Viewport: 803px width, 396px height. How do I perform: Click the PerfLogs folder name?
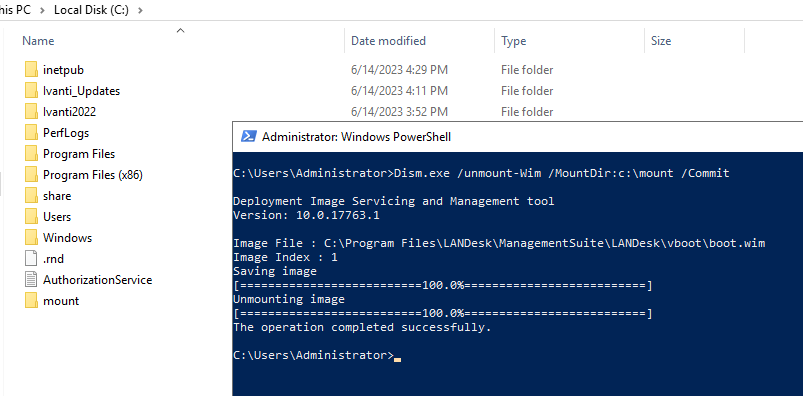66,133
